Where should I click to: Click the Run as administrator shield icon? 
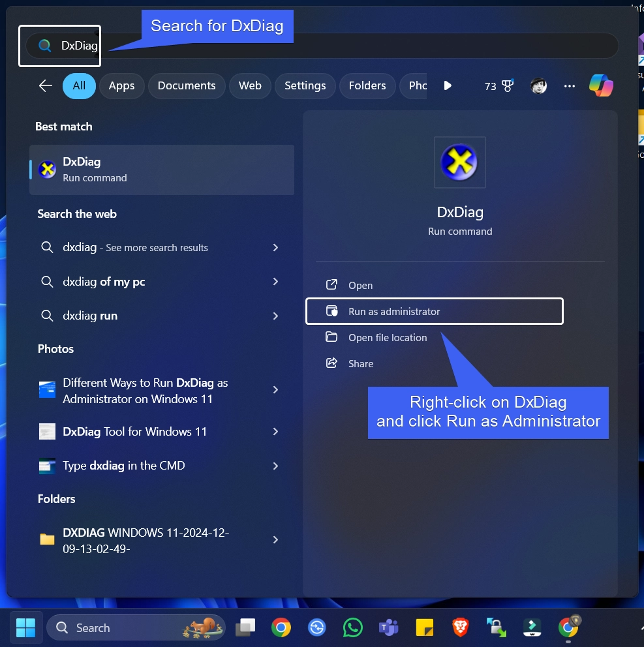coord(332,310)
